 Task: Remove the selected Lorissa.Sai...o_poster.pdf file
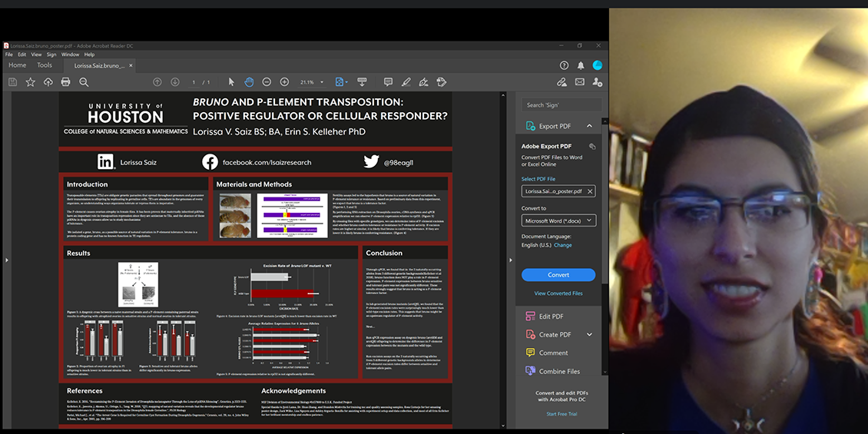tap(590, 191)
